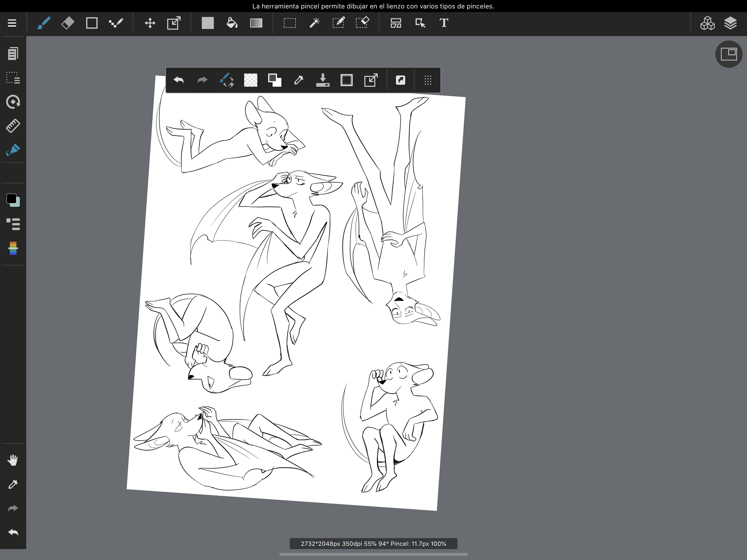Activate the Magic Wand selection tool

pyautogui.click(x=314, y=23)
